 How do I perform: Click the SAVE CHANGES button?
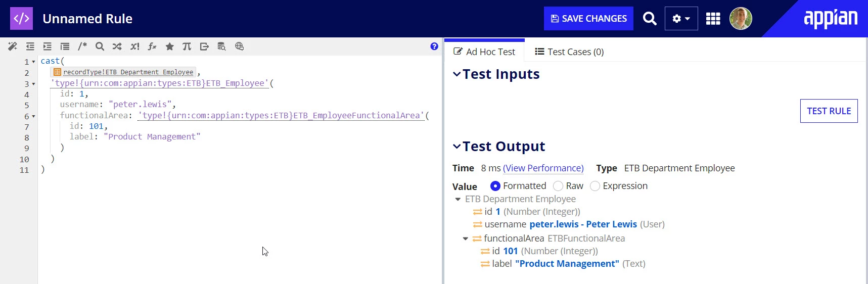pos(588,19)
